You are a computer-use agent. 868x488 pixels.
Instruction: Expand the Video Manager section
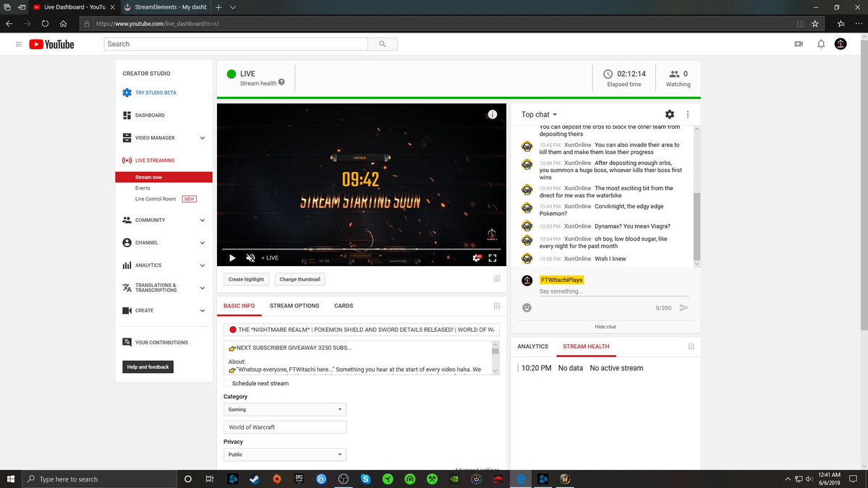point(203,138)
